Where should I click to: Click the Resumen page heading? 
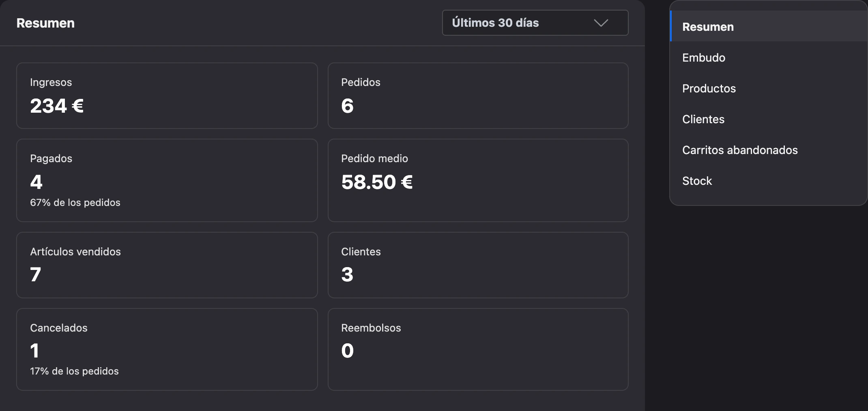[45, 23]
